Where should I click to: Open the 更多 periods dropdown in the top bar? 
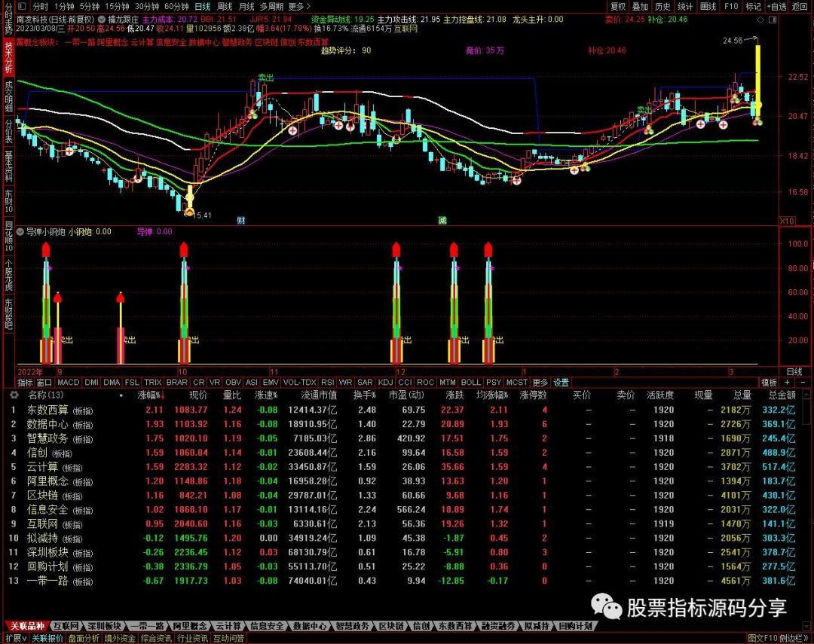click(299, 6)
